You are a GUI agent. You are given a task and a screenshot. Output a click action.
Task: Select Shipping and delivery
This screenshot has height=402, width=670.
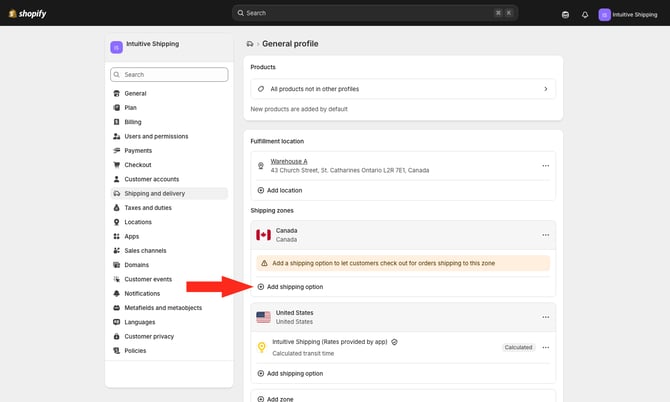tap(169, 194)
